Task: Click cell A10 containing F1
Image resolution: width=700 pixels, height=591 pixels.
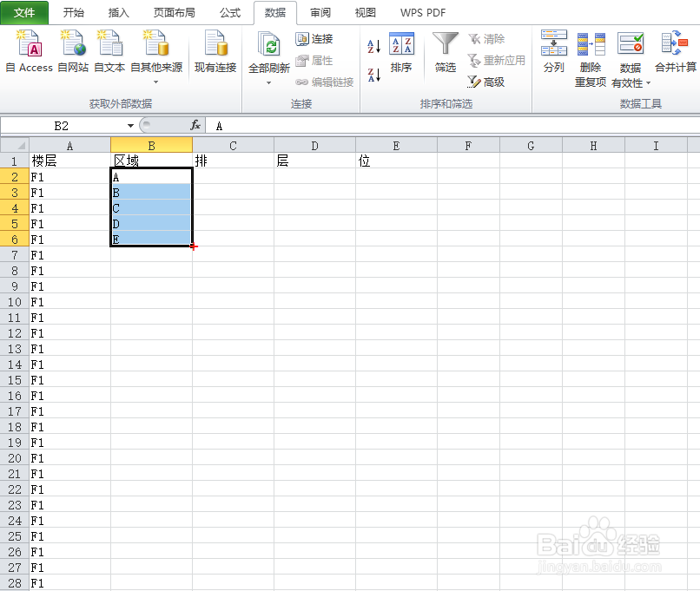Action: click(70, 302)
